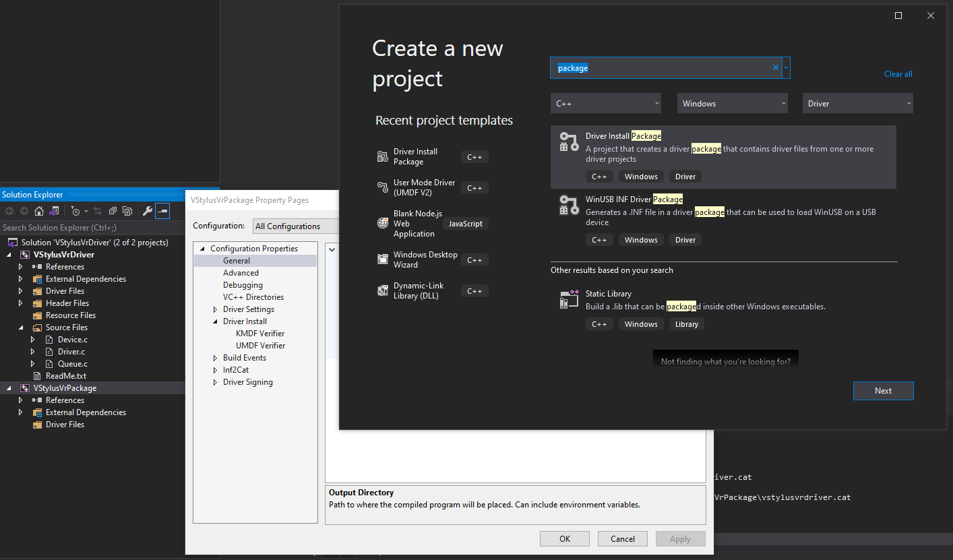
Task: Select the Debugging property page
Action: (x=243, y=284)
